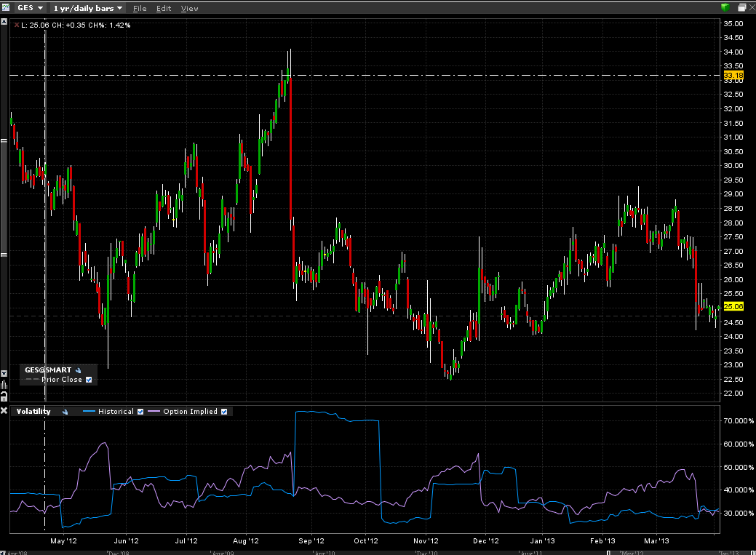Click the green cube status icon
This screenshot has height=555, width=756.
(725, 7)
